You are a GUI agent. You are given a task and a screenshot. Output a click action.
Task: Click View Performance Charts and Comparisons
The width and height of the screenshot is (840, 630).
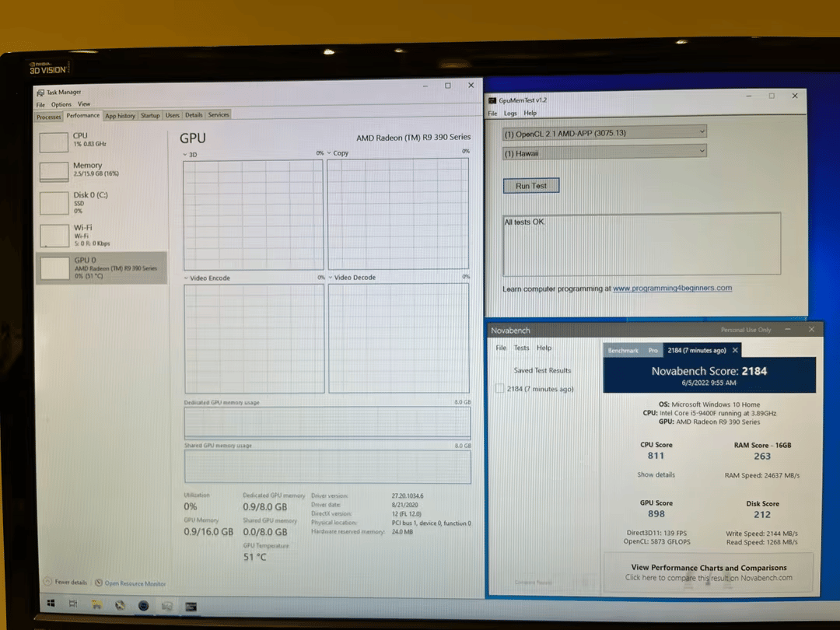tap(709, 572)
